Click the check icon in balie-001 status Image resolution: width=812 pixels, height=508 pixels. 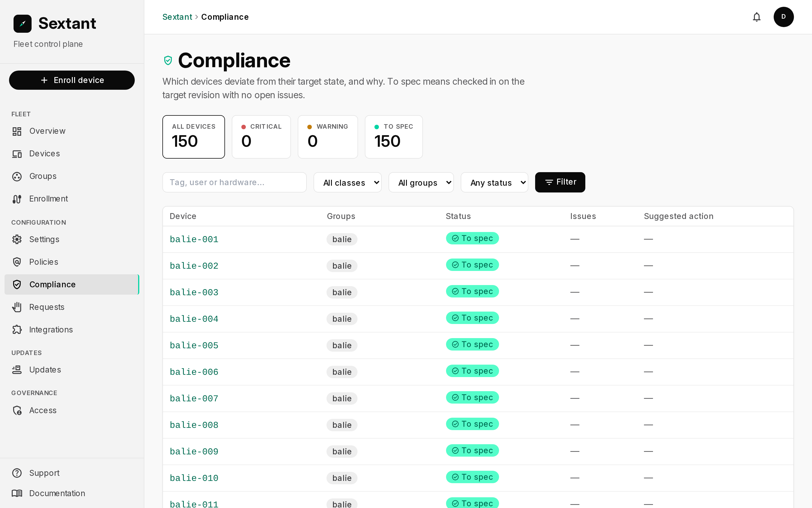click(x=455, y=238)
